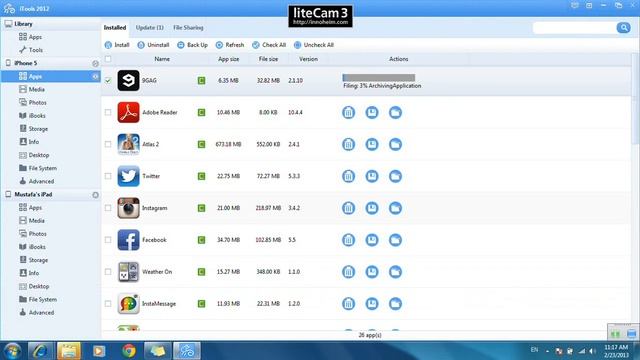Launch Internet Explorer from taskbar
640x360 pixels.
click(40, 351)
